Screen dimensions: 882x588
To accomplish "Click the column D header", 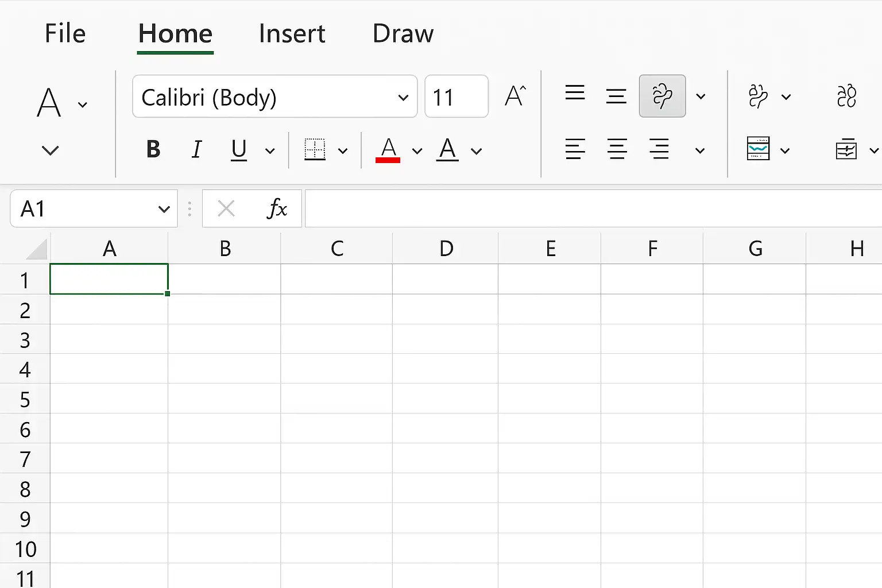I will (x=446, y=249).
